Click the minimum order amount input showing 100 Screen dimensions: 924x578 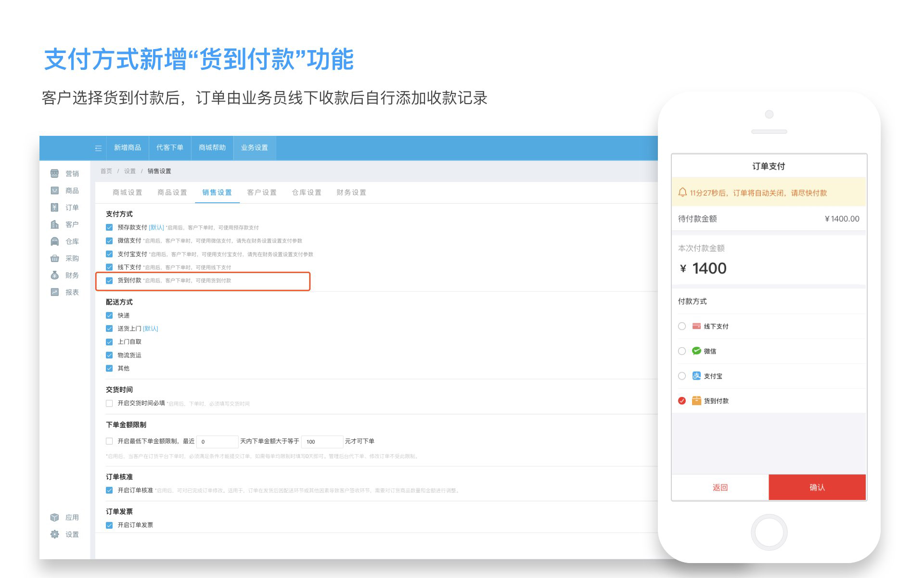coord(321,442)
